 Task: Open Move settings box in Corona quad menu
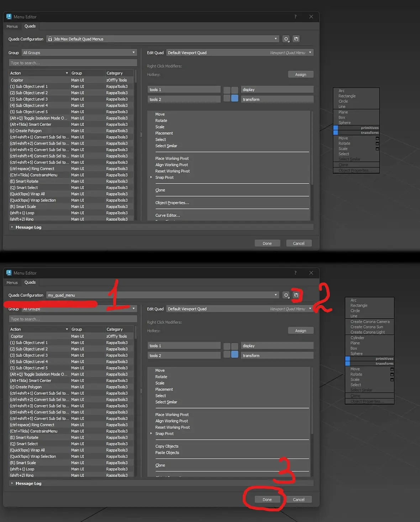click(x=392, y=369)
